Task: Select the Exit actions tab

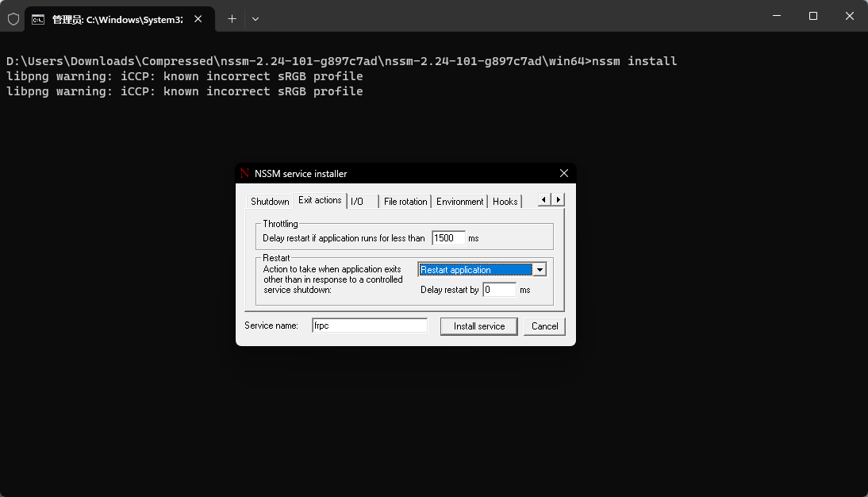Action: [320, 200]
